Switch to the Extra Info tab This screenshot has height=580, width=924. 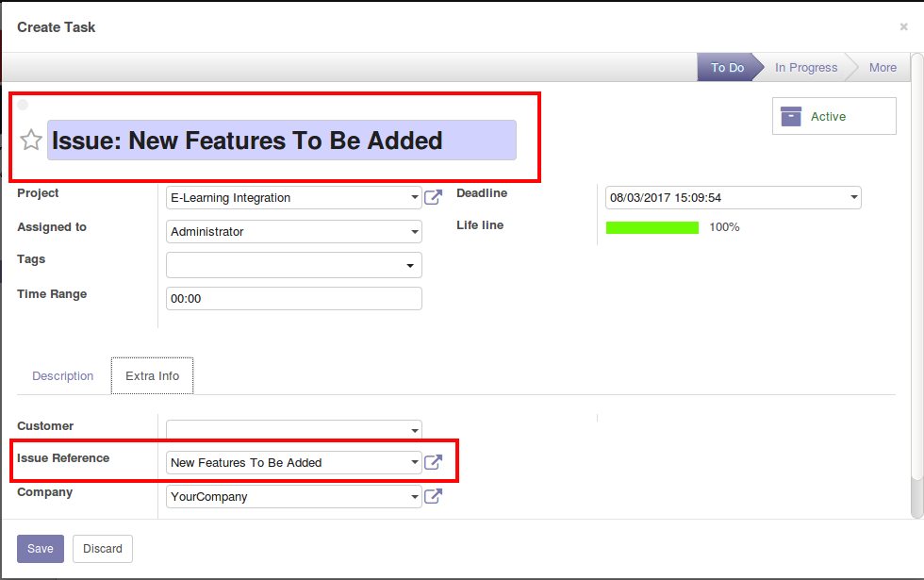[x=152, y=376]
